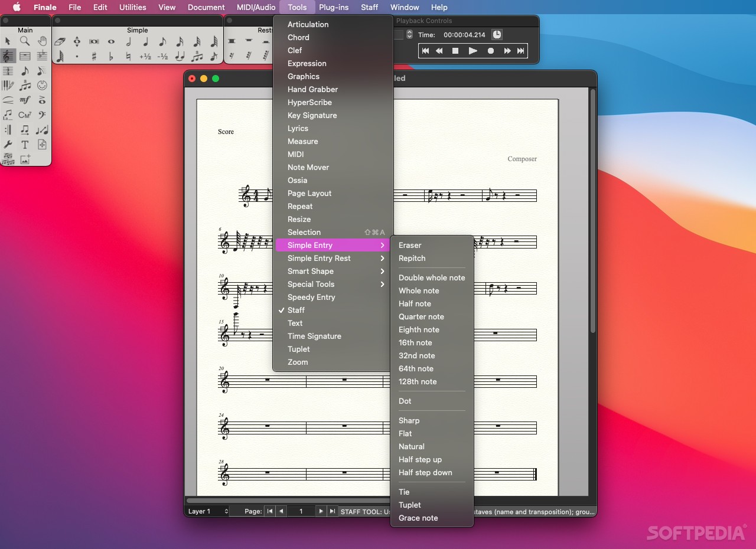Select the Clef tool with bass clef
The height and width of the screenshot is (549, 756).
tap(42, 115)
